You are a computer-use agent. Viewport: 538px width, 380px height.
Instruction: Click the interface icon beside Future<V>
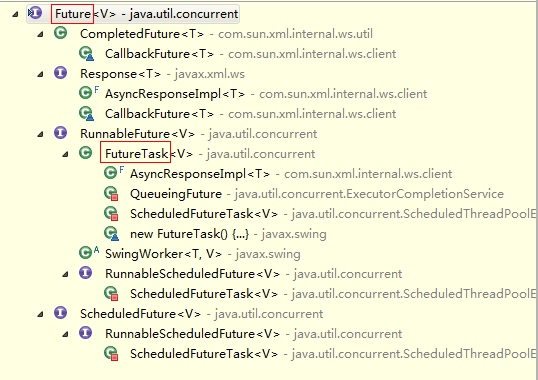point(35,13)
